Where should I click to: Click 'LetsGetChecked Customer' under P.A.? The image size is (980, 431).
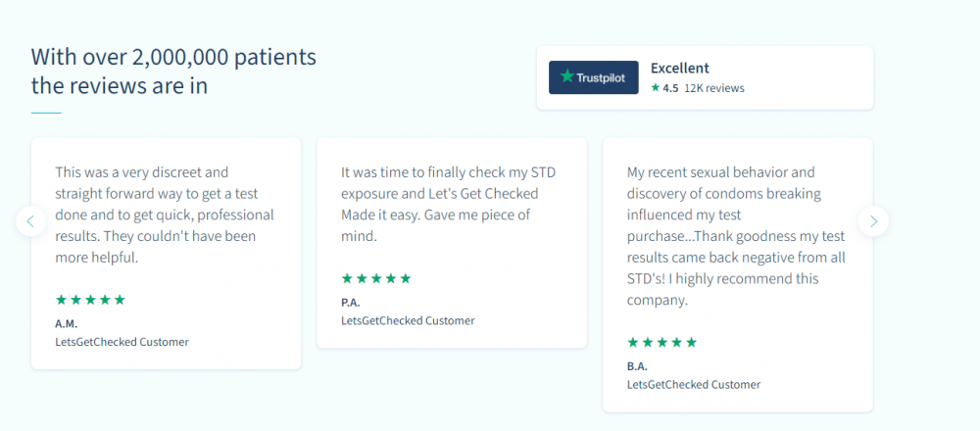[408, 320]
